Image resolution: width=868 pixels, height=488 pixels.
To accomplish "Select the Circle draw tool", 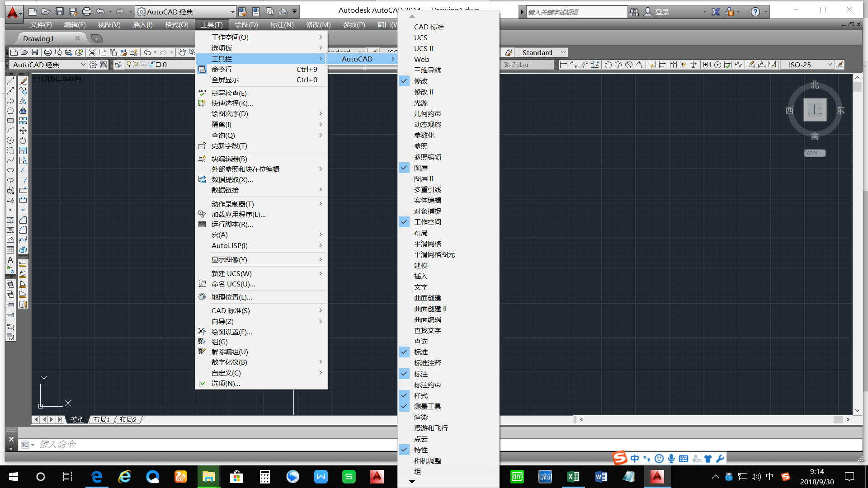I will pos(10,141).
